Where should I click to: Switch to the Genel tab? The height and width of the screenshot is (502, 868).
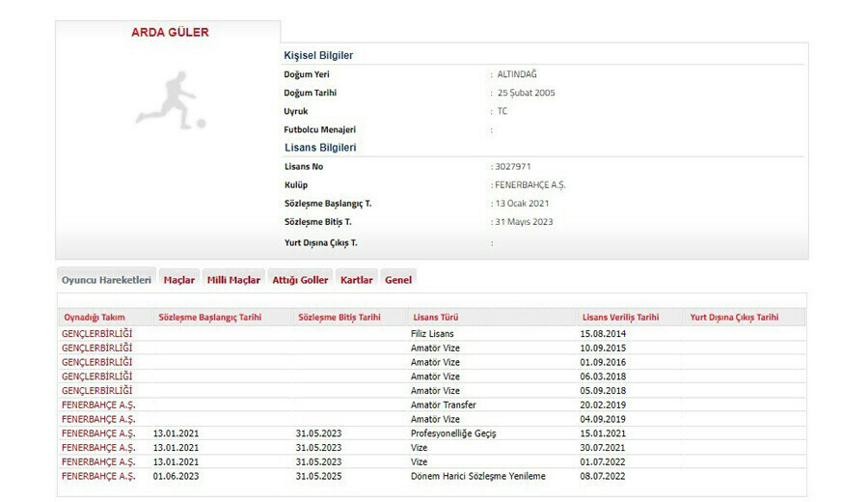tap(398, 280)
